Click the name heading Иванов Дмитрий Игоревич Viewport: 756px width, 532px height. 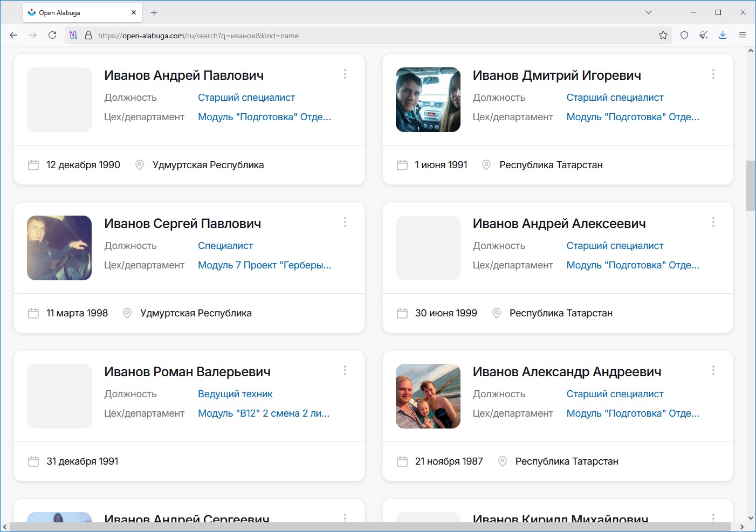coord(557,75)
